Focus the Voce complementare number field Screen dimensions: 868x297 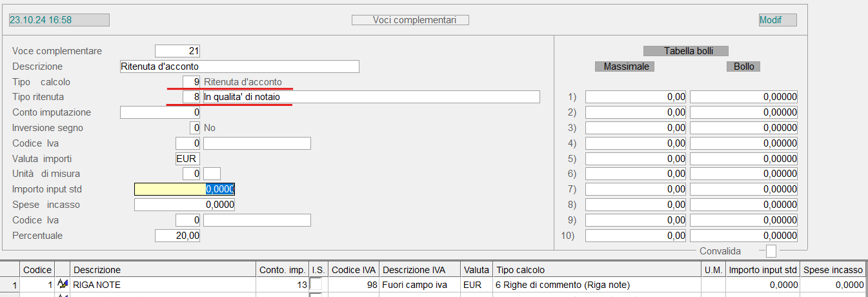(177, 51)
